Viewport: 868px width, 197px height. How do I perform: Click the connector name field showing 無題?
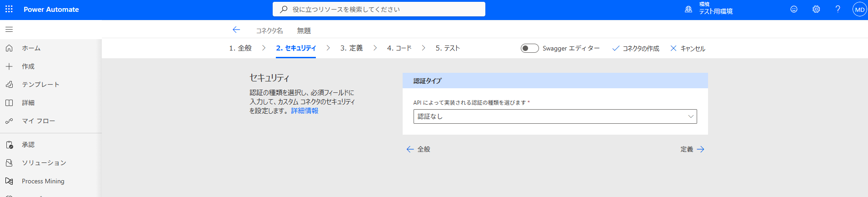[304, 30]
